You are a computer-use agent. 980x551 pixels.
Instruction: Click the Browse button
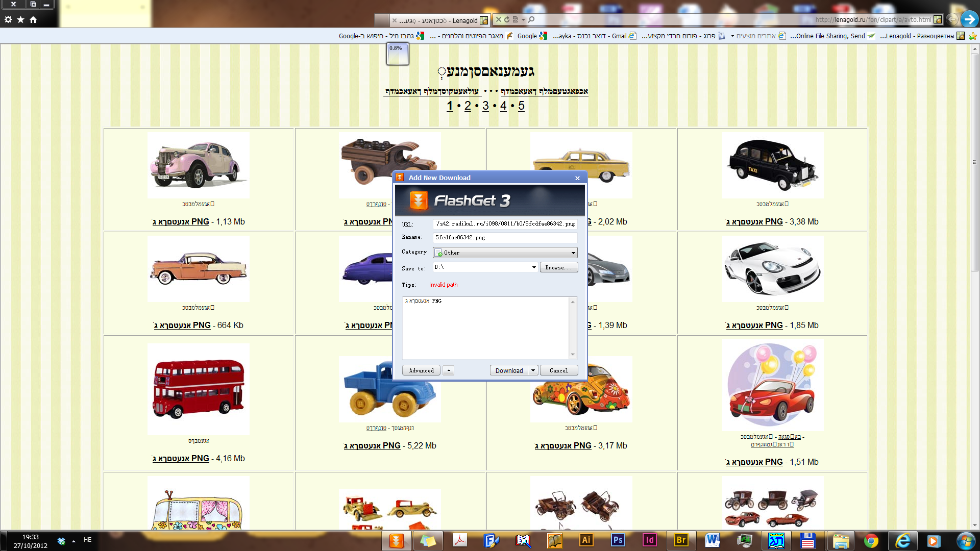(x=558, y=267)
